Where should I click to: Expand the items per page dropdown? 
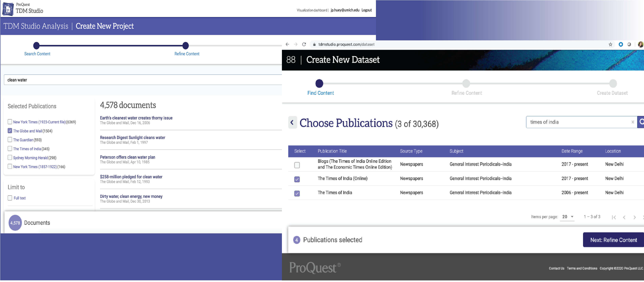point(568,216)
